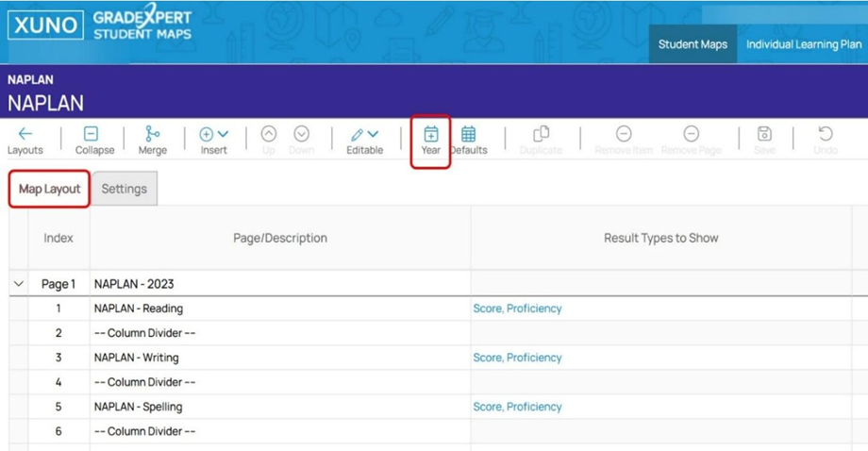Collapse the Page 1 row chevron

click(x=18, y=284)
